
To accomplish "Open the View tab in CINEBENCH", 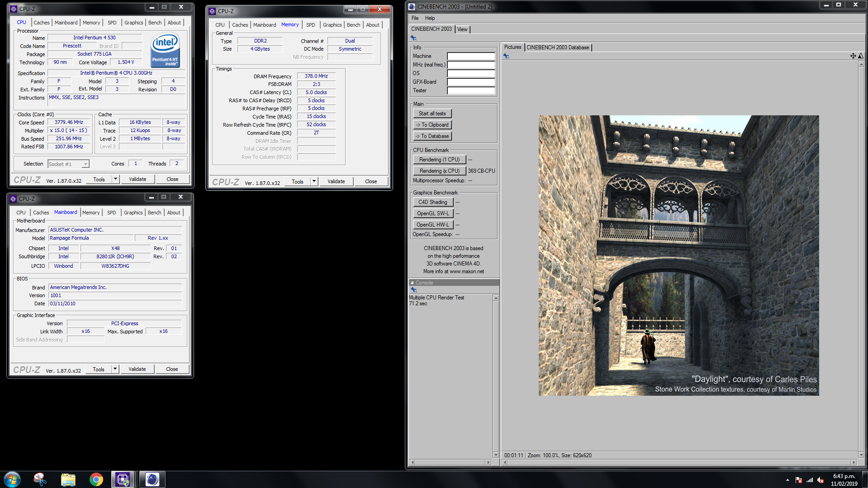I will [462, 29].
